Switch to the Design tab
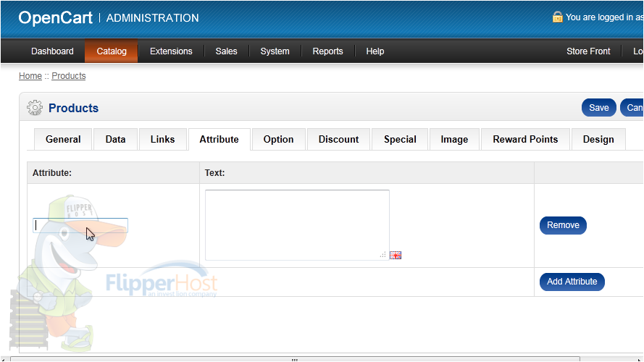 click(x=598, y=140)
